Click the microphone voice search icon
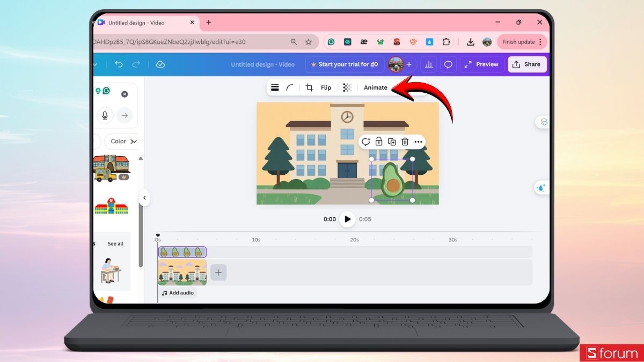Viewport: 644px width, 362px height. [x=105, y=115]
